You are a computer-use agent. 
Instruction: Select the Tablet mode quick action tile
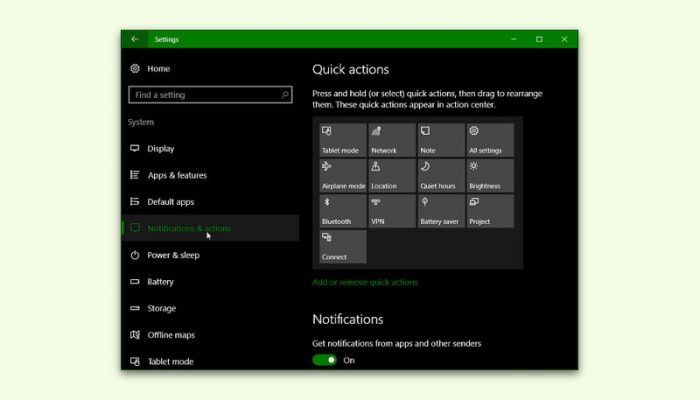(343, 140)
